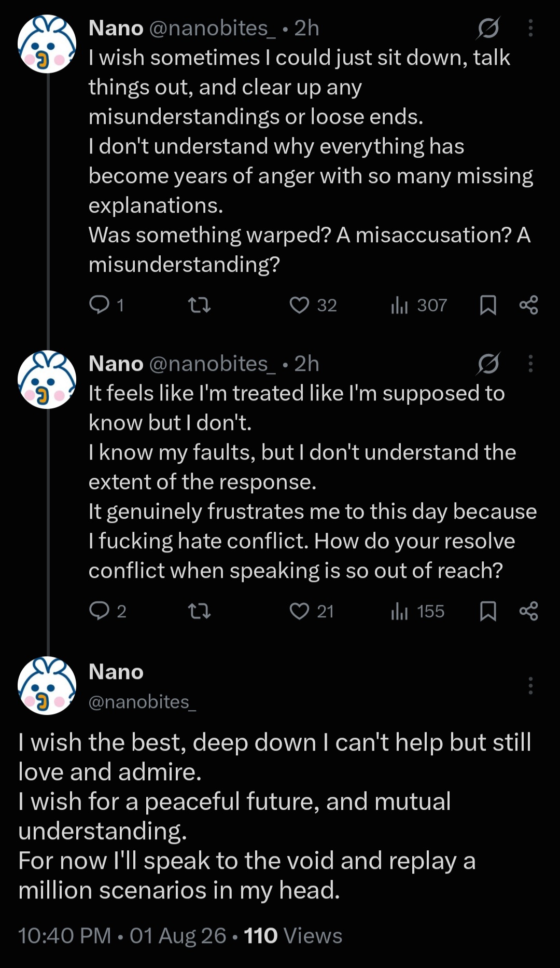The height and width of the screenshot is (968, 560).
Task: Open Grok icon on first tweet
Action: [x=488, y=28]
